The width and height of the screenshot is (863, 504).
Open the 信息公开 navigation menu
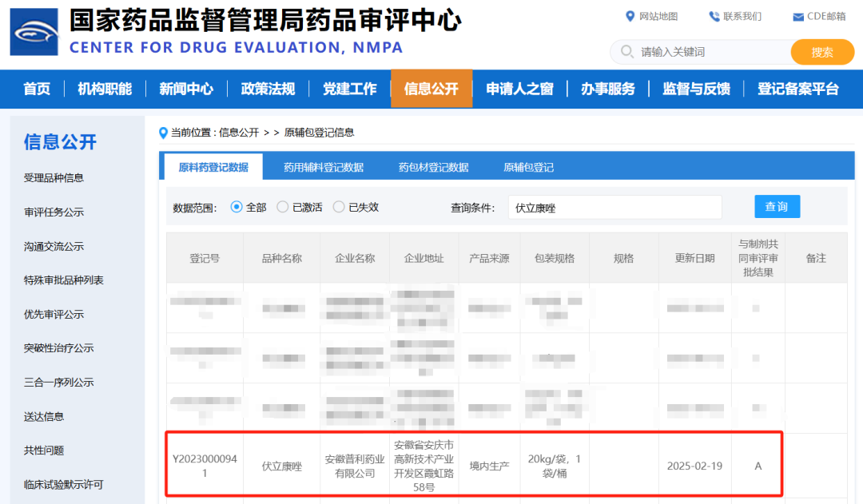coord(431,89)
